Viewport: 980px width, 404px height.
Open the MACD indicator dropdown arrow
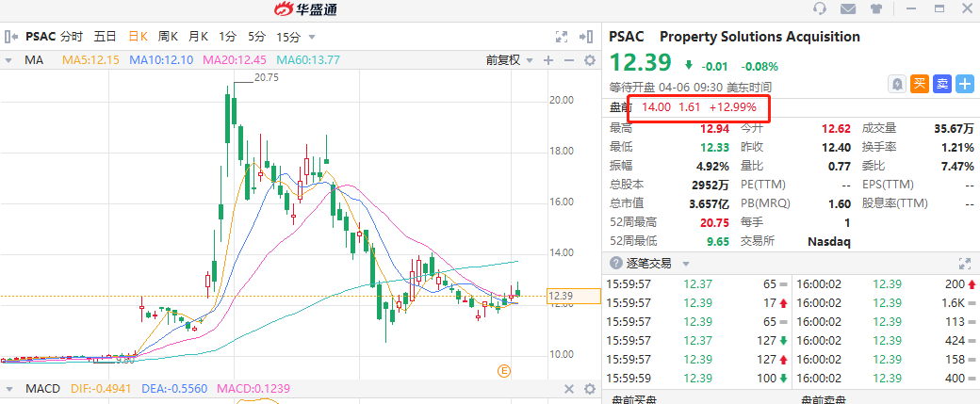(x=9, y=389)
